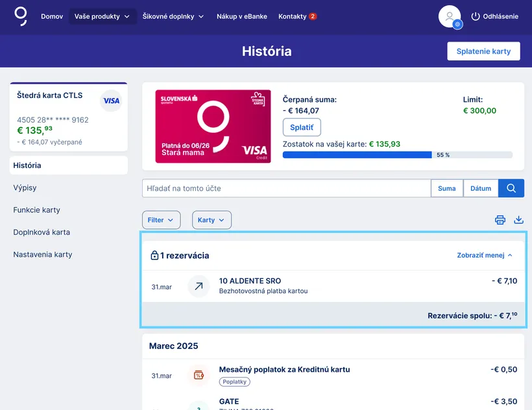Click the Splatenie karty button

pyautogui.click(x=483, y=51)
